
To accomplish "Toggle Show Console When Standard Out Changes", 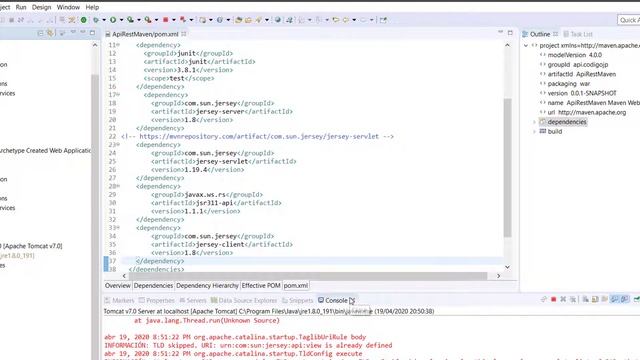I will click(614, 300).
